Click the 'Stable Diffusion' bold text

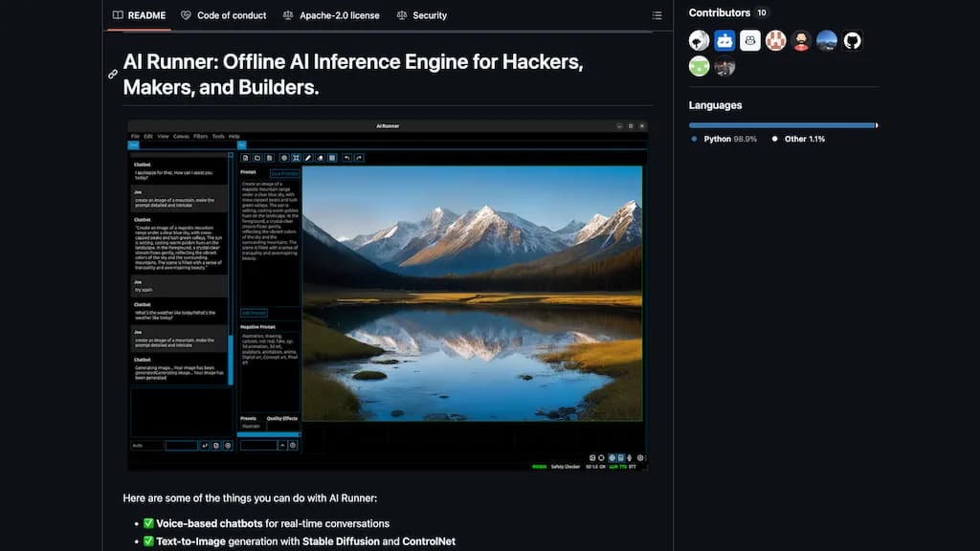click(x=341, y=541)
